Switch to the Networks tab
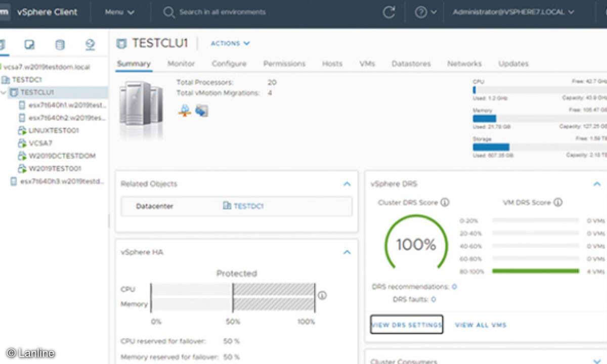 coord(464,64)
